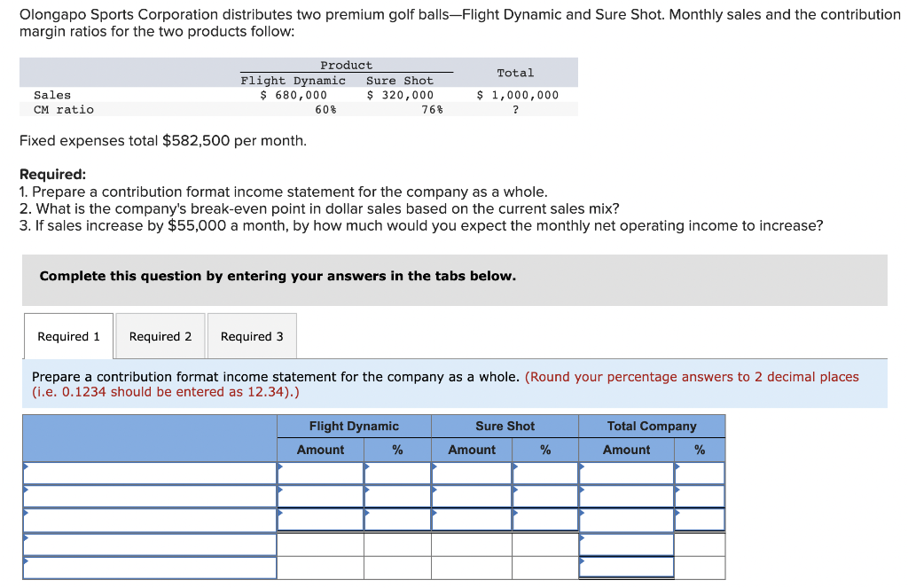Click the rounding instruction in red text
Screen dimensions: 908x588
445,384
